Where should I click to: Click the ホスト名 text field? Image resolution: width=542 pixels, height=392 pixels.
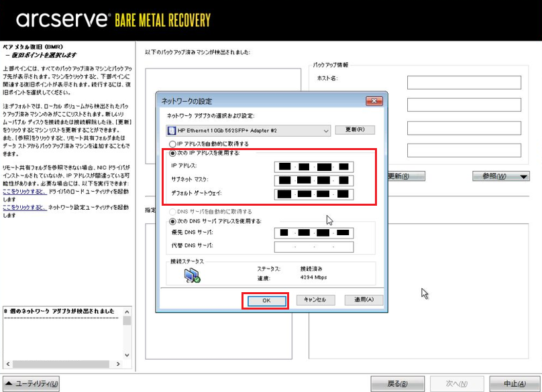pos(464,82)
